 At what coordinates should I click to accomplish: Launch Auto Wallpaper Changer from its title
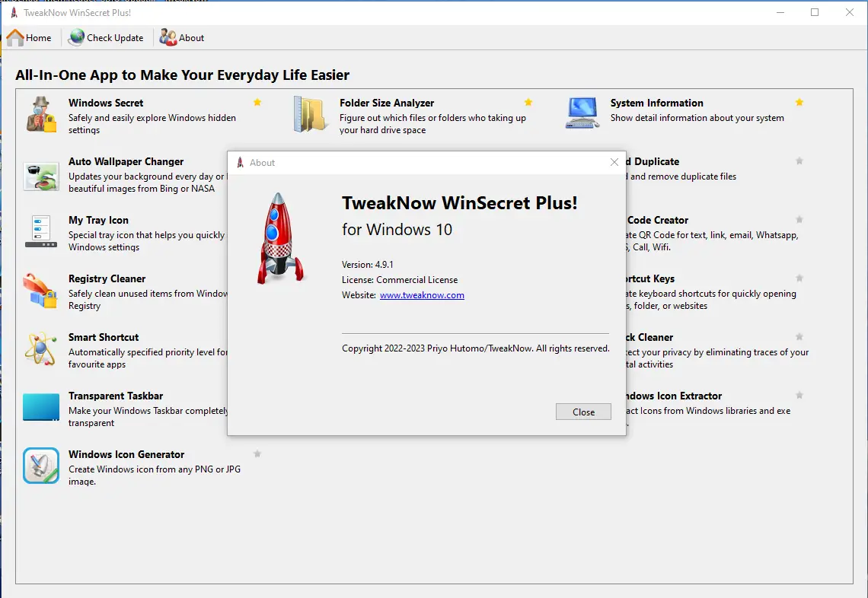point(126,161)
